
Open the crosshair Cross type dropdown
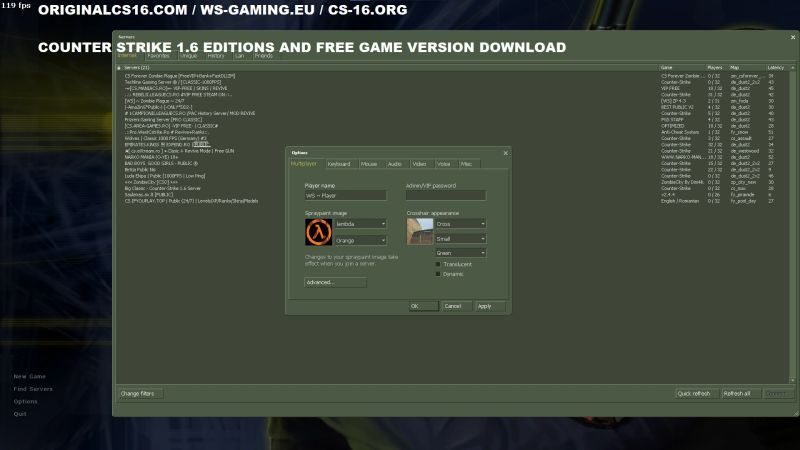460,224
